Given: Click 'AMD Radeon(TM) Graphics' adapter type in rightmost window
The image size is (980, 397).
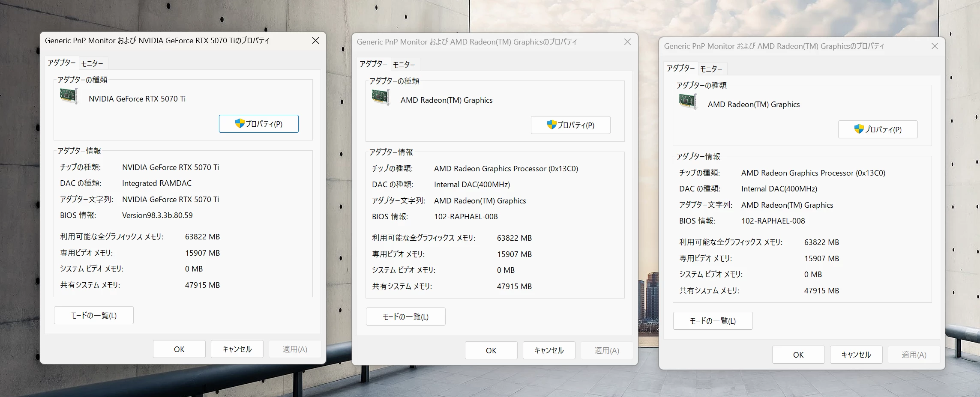Looking at the screenshot, I should (x=754, y=104).
